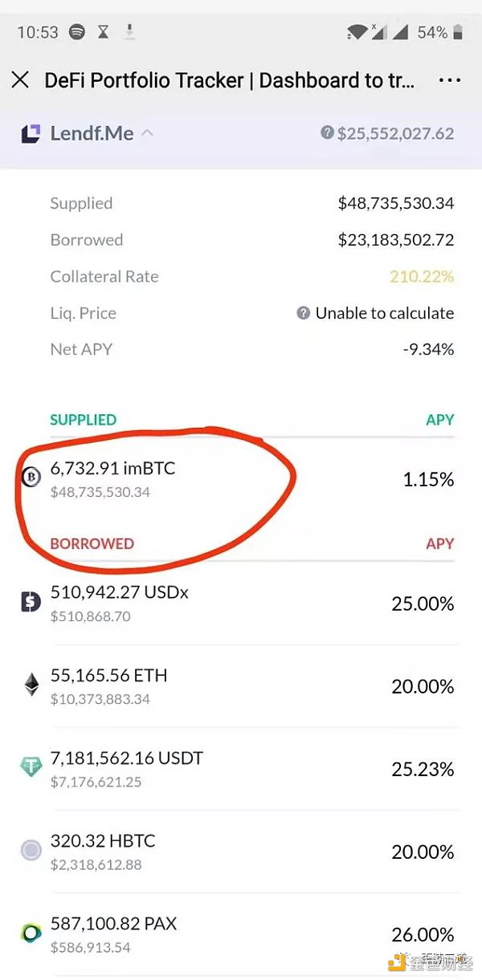Image resolution: width=482 pixels, height=980 pixels.
Task: Open the three-dot more options menu
Action: [x=450, y=80]
